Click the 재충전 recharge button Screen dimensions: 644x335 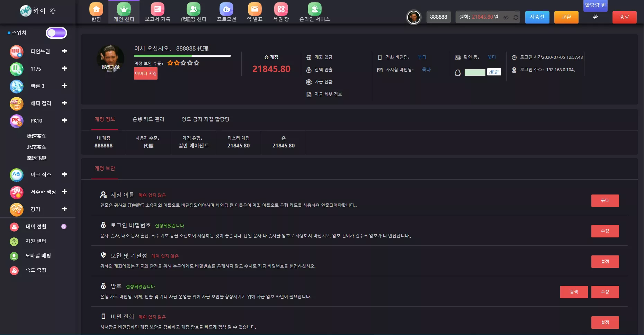pyautogui.click(x=537, y=17)
